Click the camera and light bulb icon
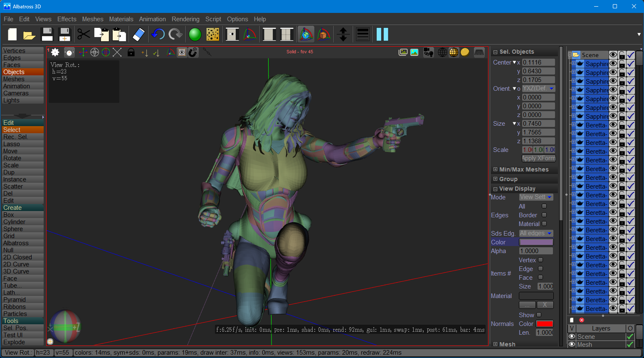Screen dimensions: 644x358 [428, 52]
